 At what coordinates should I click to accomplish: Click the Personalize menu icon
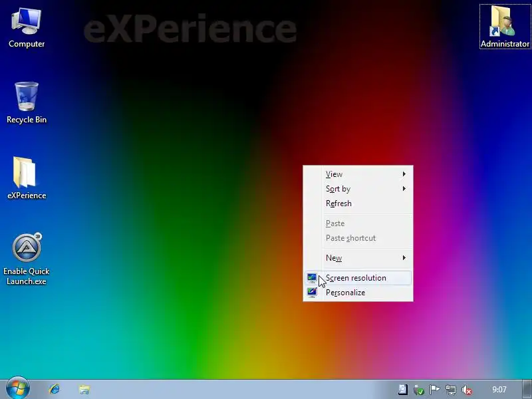coord(312,293)
